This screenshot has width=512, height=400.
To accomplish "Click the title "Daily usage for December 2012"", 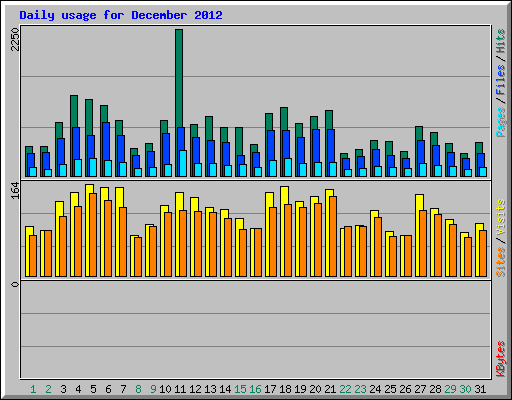I will click(121, 15).
